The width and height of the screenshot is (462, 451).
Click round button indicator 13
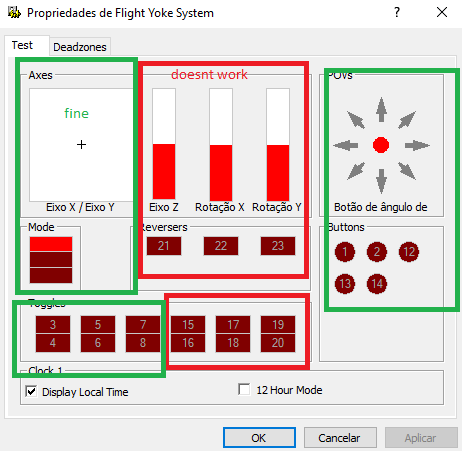[x=345, y=284]
